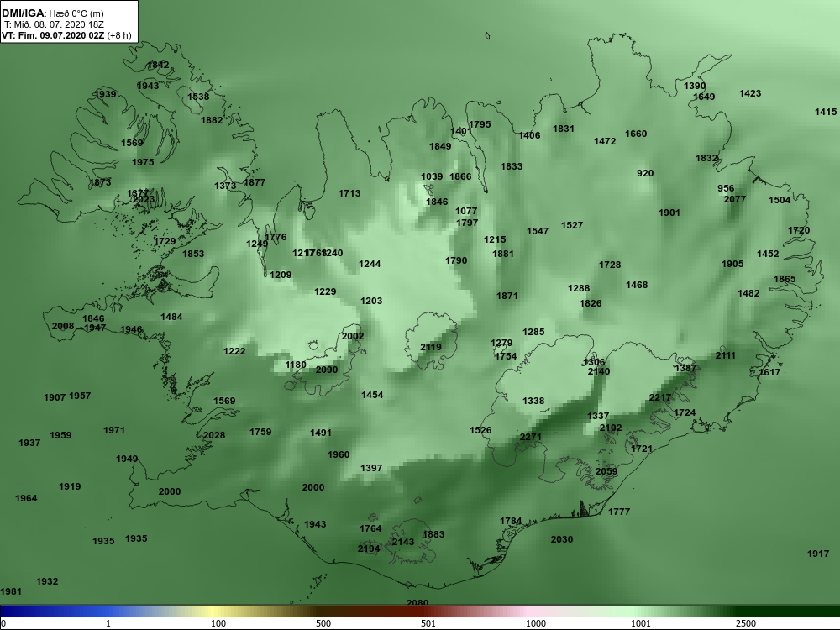Click the map value 956
This screenshot has height=630, width=840.
click(x=726, y=188)
